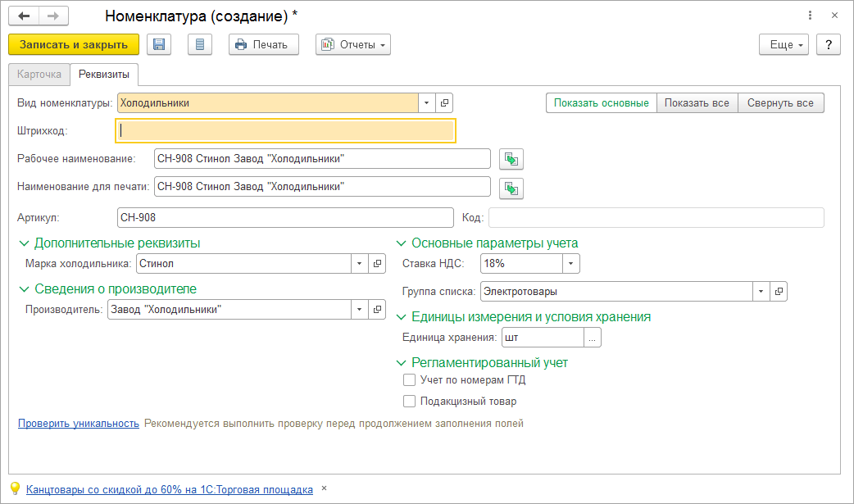This screenshot has width=854, height=504.
Task: Open Вид номенклатуры item form icon
Action: 444,103
